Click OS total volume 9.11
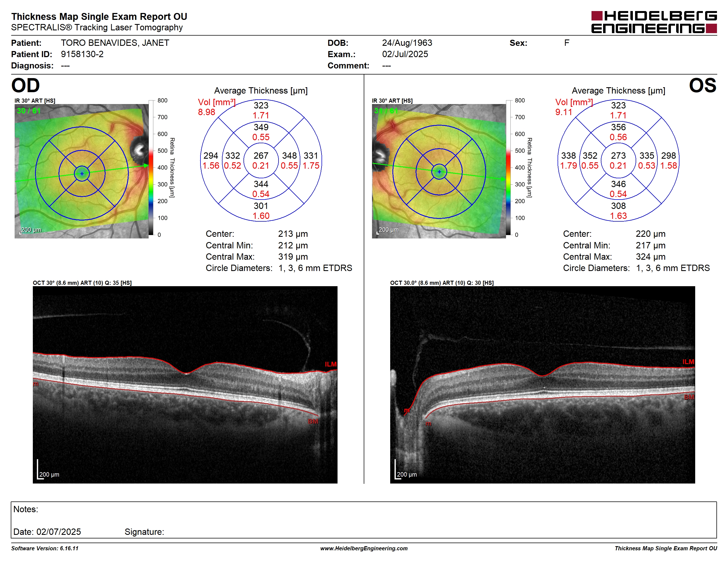This screenshot has width=728, height=563. click(x=563, y=112)
